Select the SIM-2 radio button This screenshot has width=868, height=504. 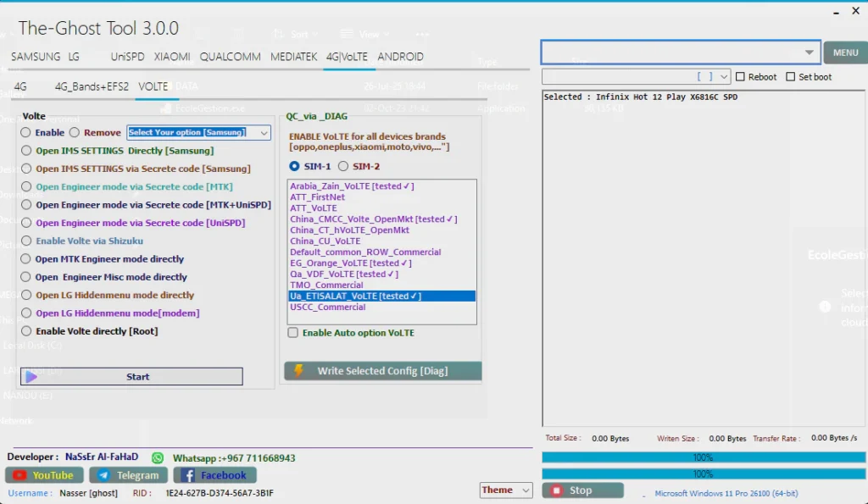pos(343,166)
